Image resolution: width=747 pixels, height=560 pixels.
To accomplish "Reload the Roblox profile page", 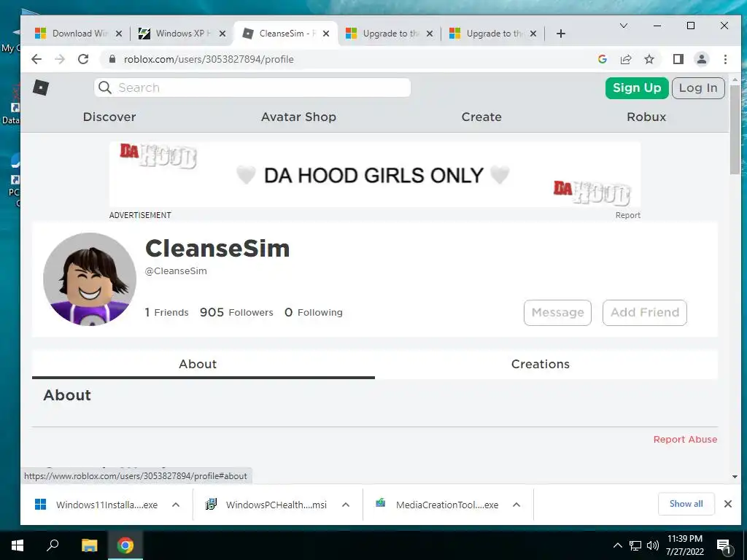I will 83,59.
